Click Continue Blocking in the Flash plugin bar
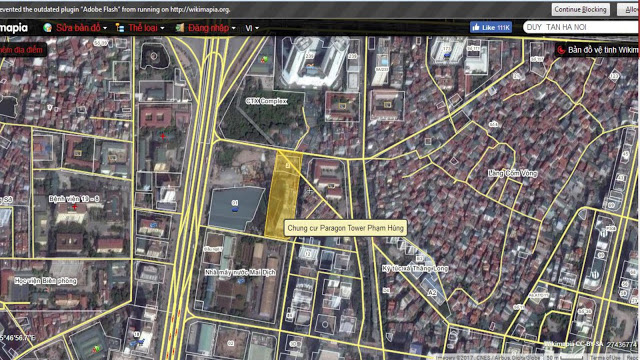 pyautogui.click(x=580, y=9)
